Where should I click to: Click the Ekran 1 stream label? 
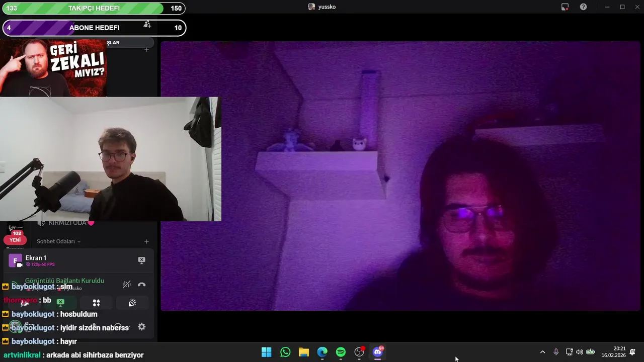click(36, 258)
